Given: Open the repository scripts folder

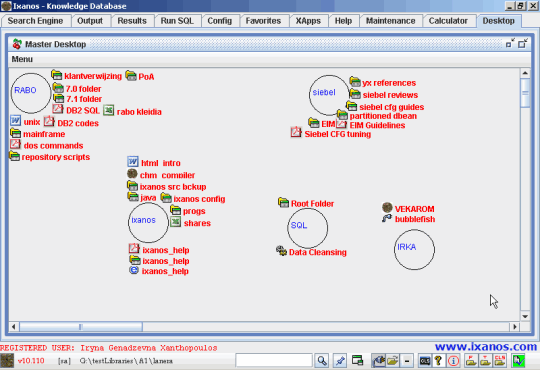Looking at the screenshot, I should click(50, 157).
